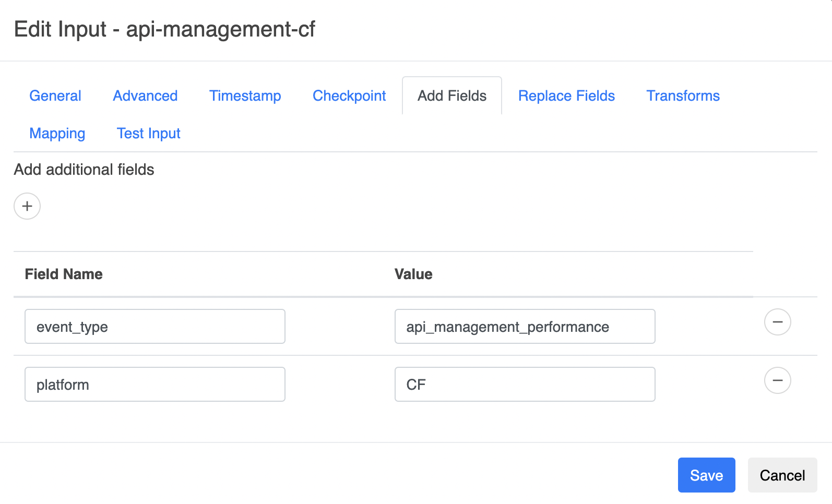Screen dimensions: 832x504
Task: Go to the Test Input tab
Action: click(148, 134)
